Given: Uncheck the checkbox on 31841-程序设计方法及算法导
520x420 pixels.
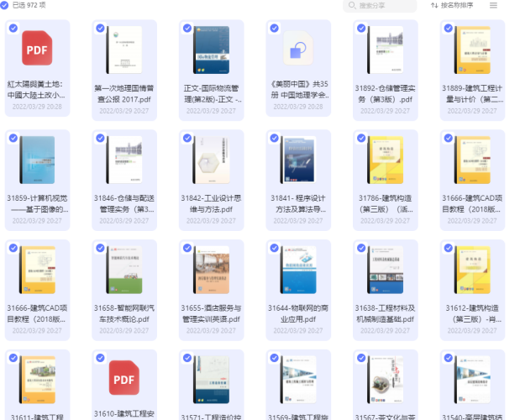Looking at the screenshot, I should point(274,139).
